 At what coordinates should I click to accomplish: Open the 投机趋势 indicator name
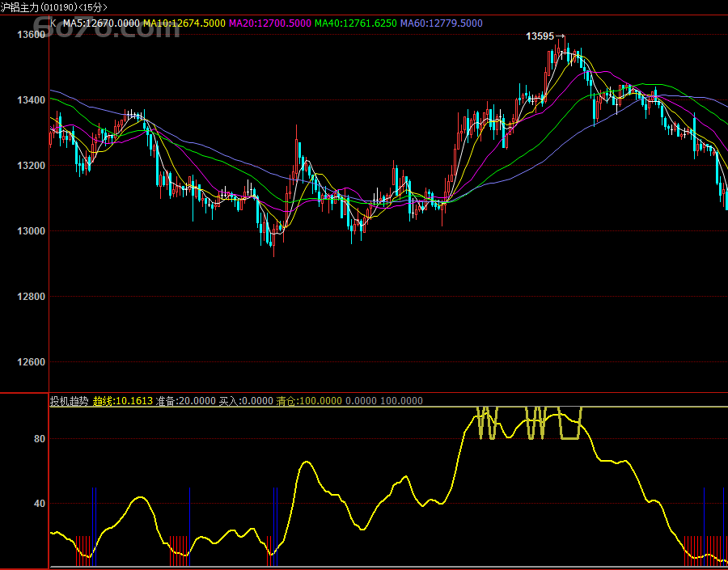coord(70,401)
